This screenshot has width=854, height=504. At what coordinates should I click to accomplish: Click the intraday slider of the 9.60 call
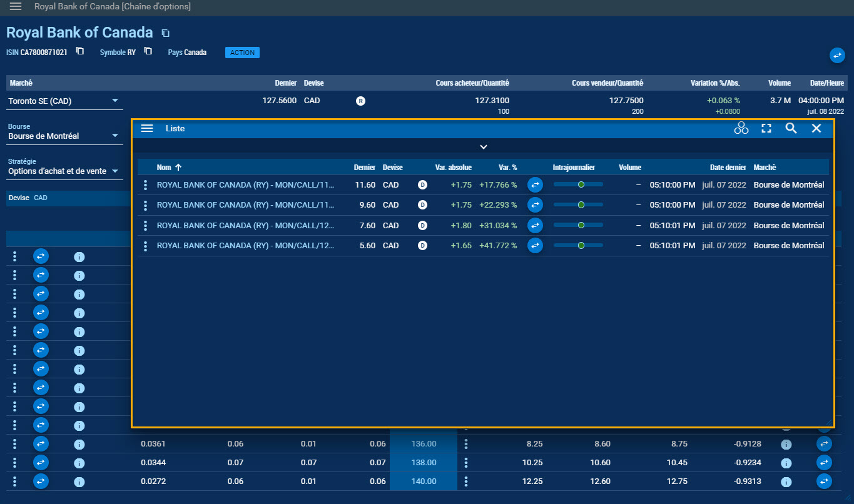(578, 205)
